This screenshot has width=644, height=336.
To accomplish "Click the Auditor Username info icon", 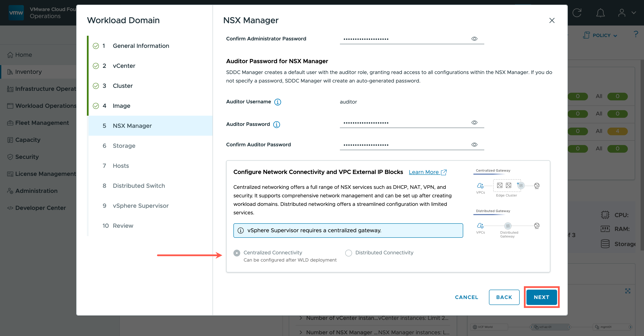I will point(277,102).
